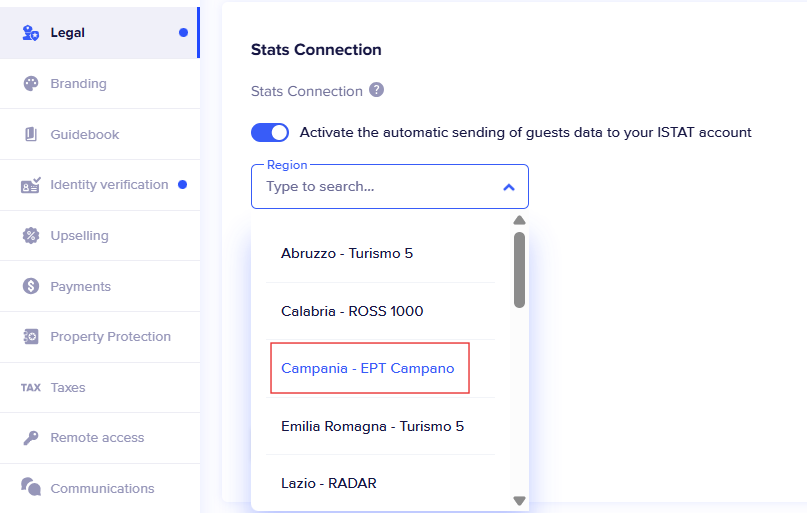The image size is (807, 513).
Task: Click the Remote access key icon
Action: (31, 438)
